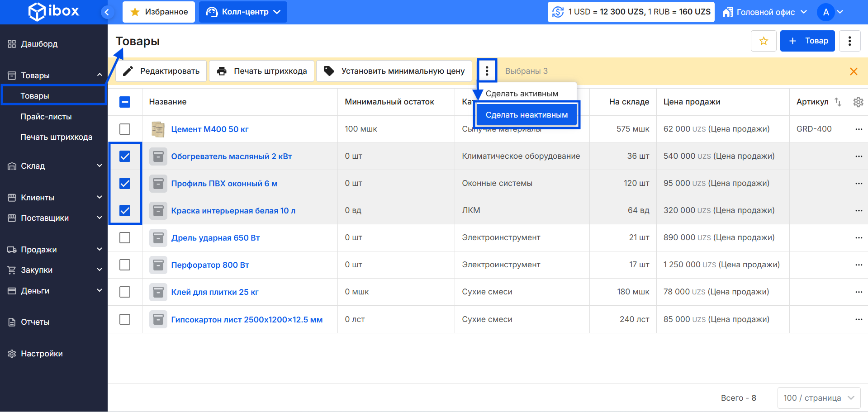The image size is (868, 412).
Task: Open the 100 / страница page size dropdown
Action: (819, 398)
